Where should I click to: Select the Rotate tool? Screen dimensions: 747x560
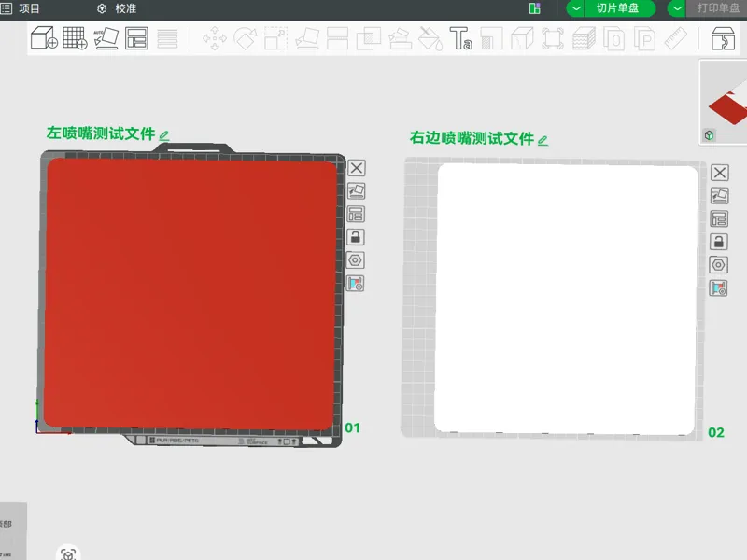246,38
